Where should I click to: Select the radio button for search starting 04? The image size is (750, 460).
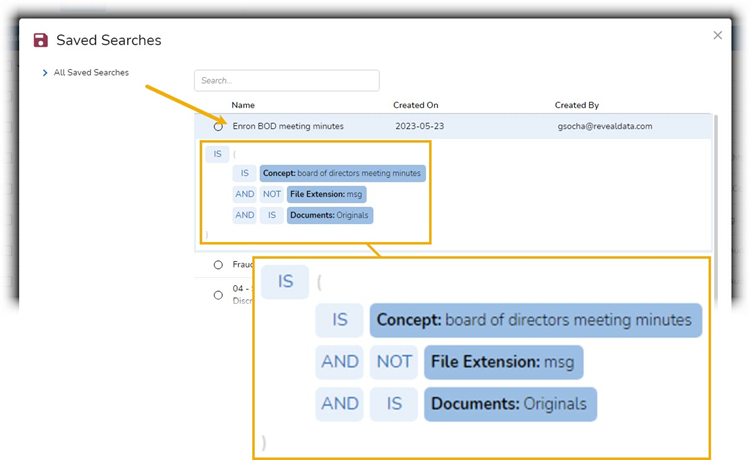coord(218,295)
